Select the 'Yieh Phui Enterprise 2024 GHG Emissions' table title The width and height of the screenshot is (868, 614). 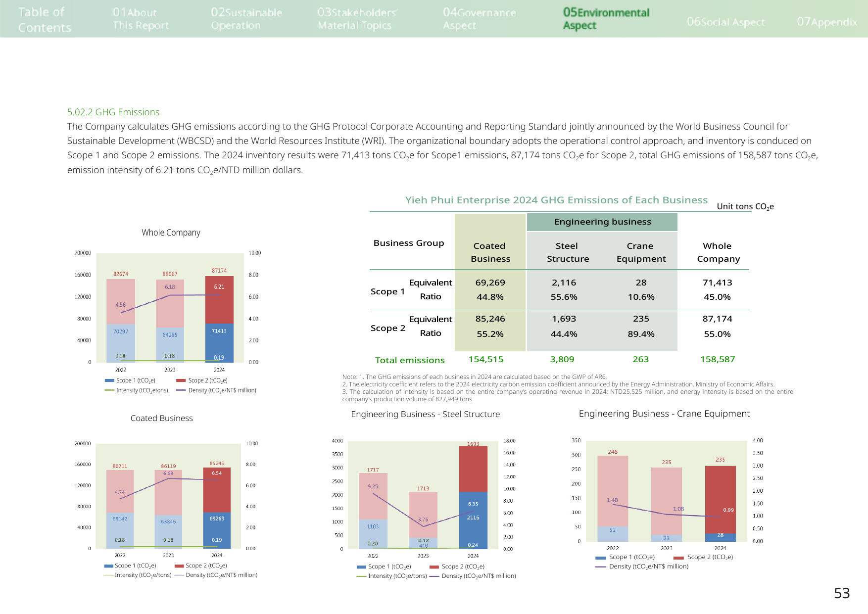click(556, 200)
